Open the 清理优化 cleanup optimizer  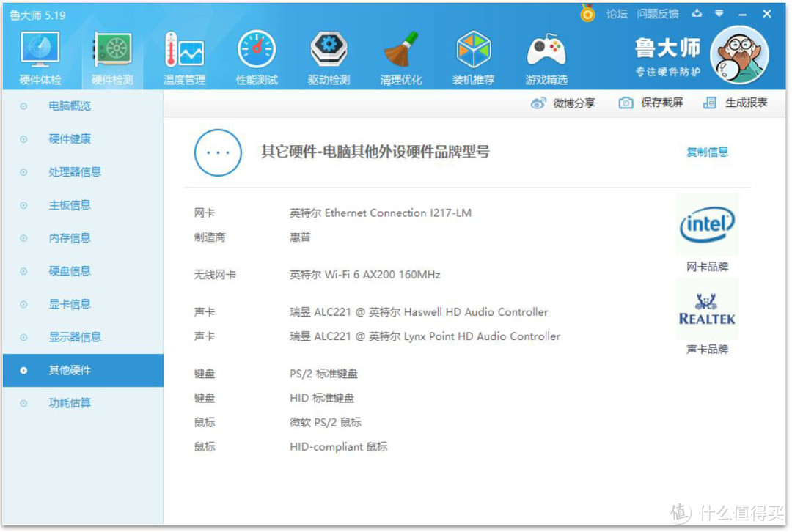point(400,51)
